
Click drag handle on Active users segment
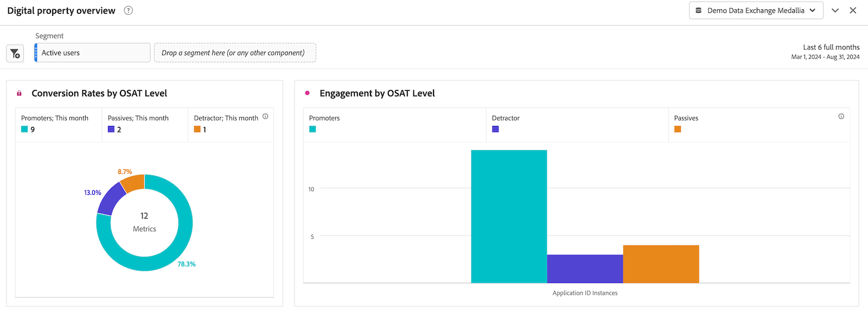pyautogui.click(x=36, y=53)
